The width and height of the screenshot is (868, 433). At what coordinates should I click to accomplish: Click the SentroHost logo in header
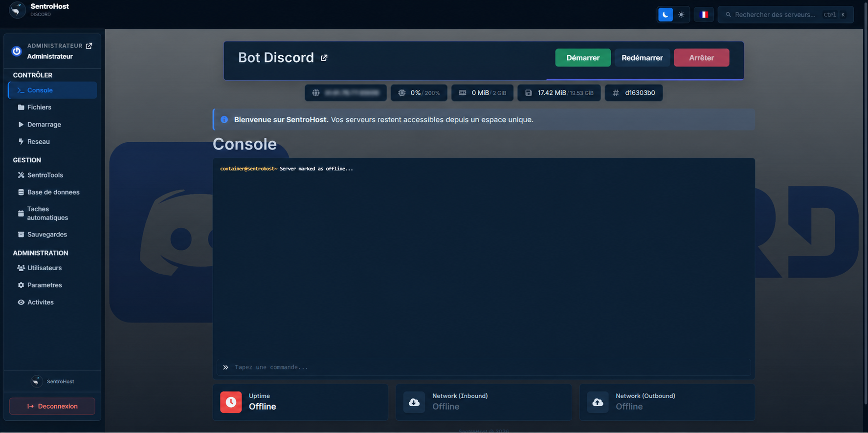click(x=17, y=10)
